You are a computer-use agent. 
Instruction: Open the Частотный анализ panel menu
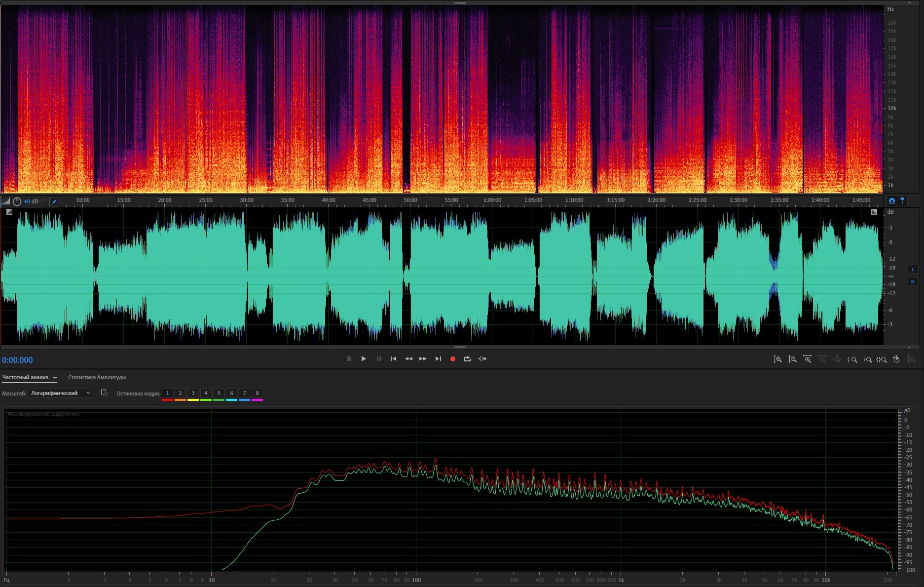tap(55, 378)
